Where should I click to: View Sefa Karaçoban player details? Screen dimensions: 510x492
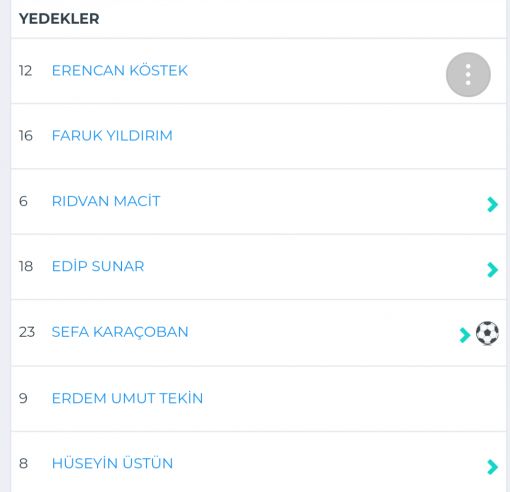[120, 332]
